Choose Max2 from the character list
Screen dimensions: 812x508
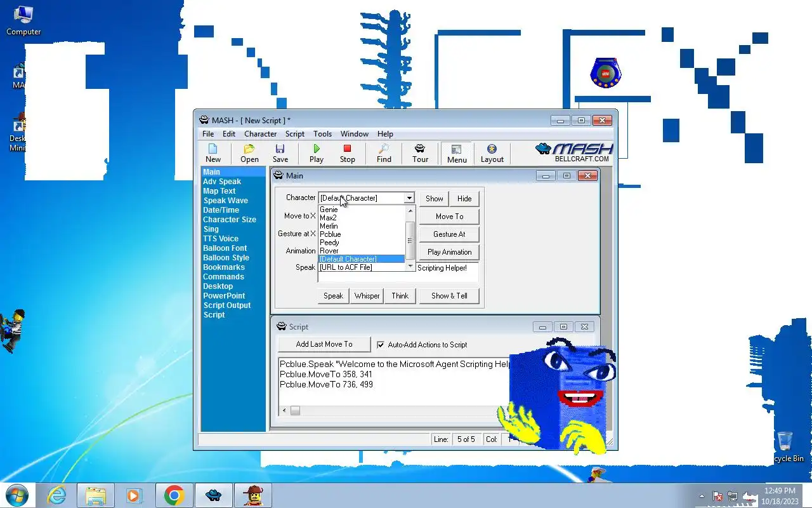[361, 218]
